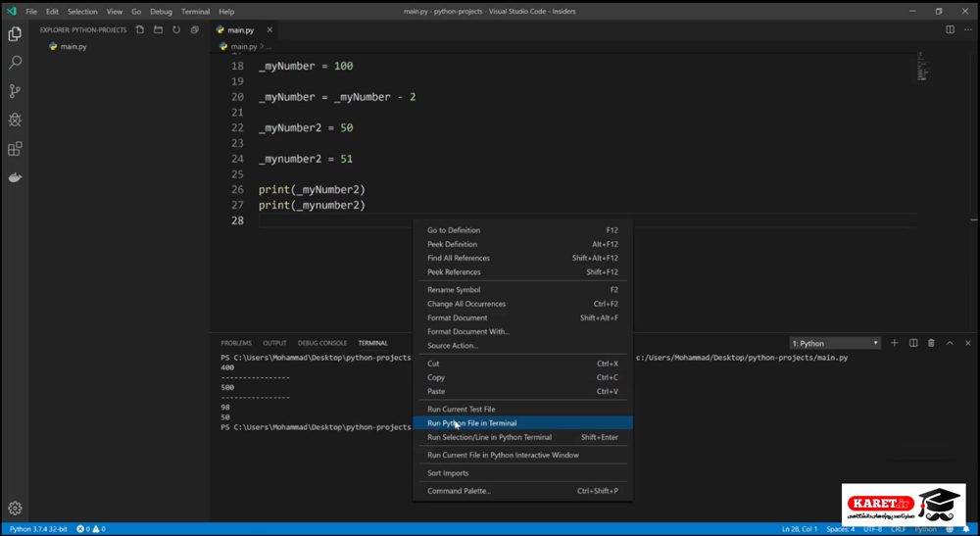Viewport: 980px width, 536px height.
Task: Open editor More Actions ellipsis
Action: pyautogui.click(x=967, y=29)
